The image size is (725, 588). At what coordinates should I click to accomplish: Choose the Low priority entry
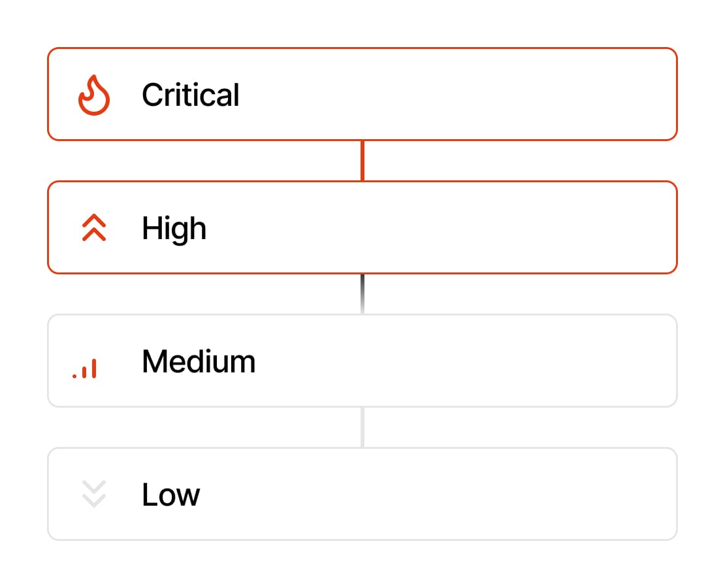pyautogui.click(x=362, y=495)
